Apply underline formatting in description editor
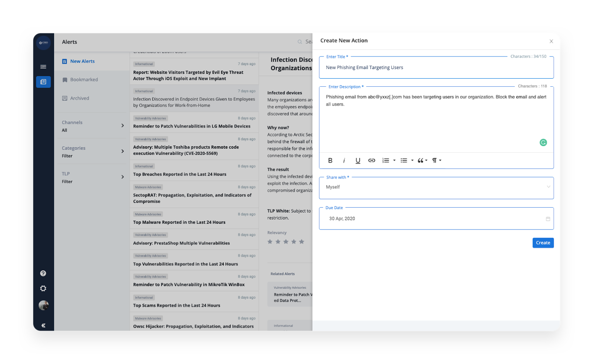593x364 pixels. tap(358, 161)
